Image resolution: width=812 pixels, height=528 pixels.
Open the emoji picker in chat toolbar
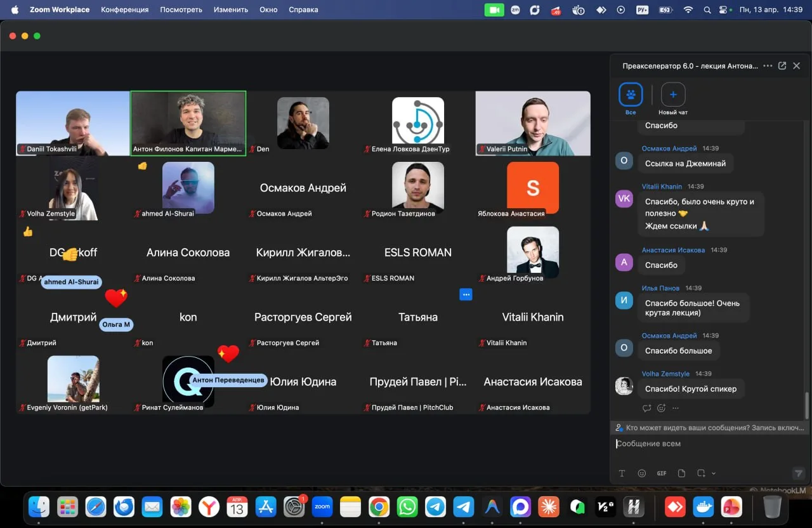click(x=642, y=473)
